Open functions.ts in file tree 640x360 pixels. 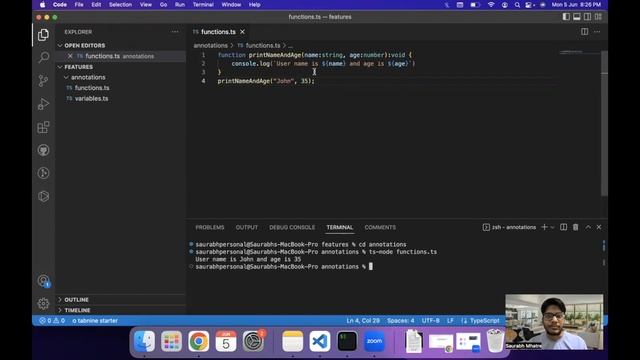pos(92,88)
